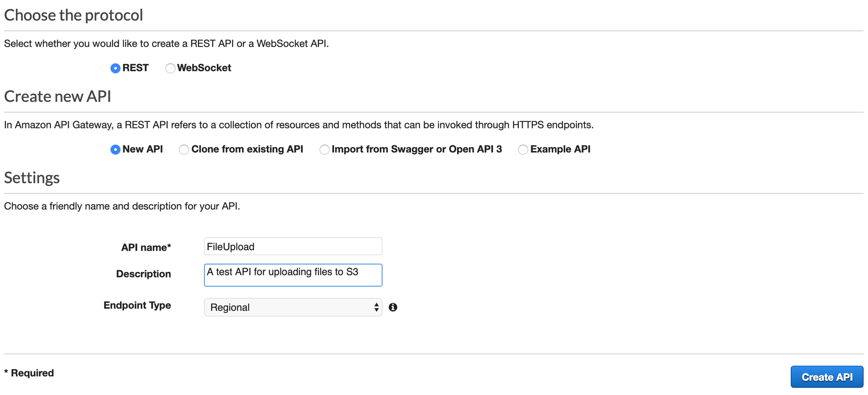Focus the API name field containing FileUpload
This screenshot has height=395, width=868.
point(293,246)
